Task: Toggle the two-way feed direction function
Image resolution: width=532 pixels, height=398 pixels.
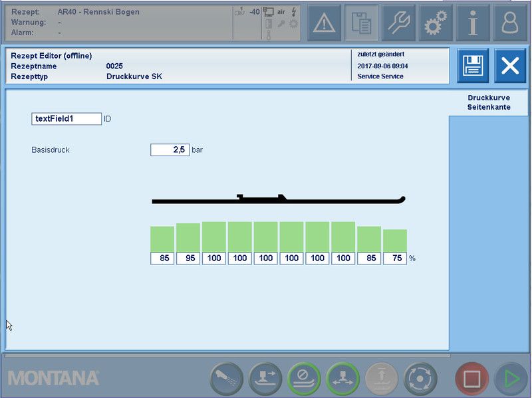Action: pos(342,379)
